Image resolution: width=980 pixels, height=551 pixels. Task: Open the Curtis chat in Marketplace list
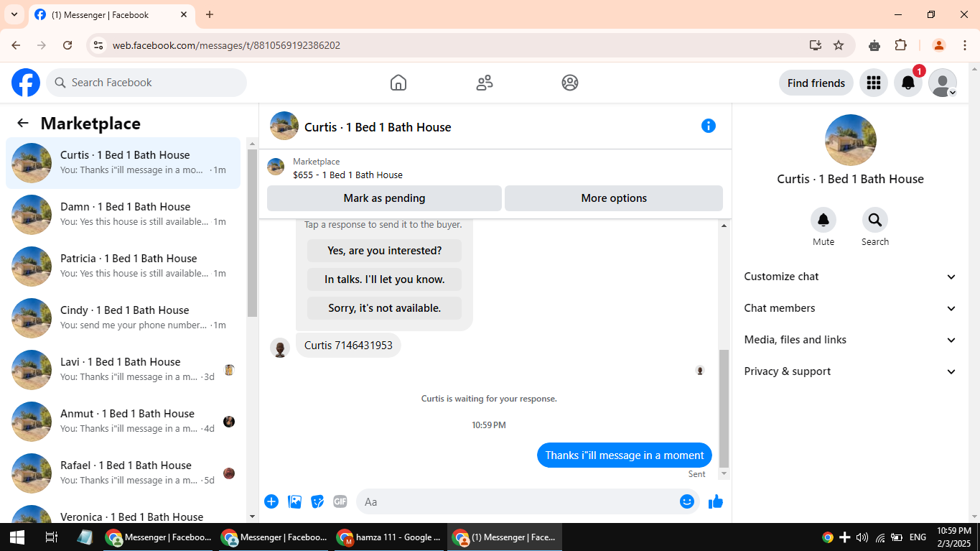123,163
